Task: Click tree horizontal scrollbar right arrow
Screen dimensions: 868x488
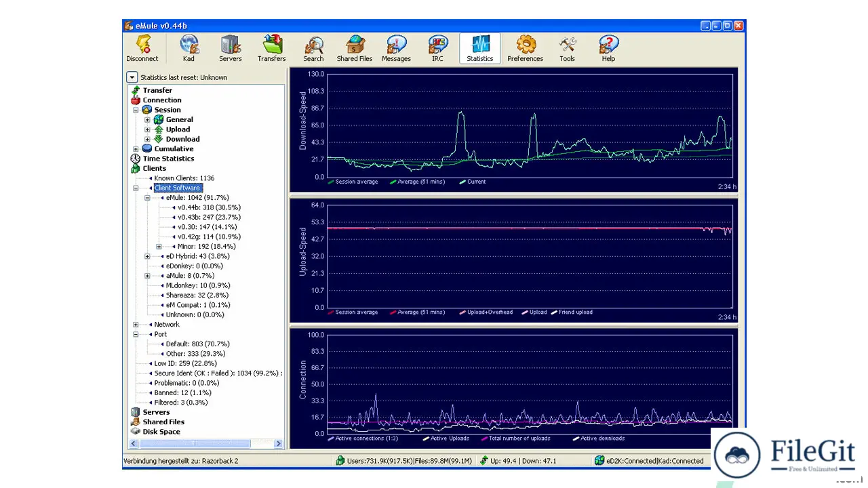Action: pos(278,443)
